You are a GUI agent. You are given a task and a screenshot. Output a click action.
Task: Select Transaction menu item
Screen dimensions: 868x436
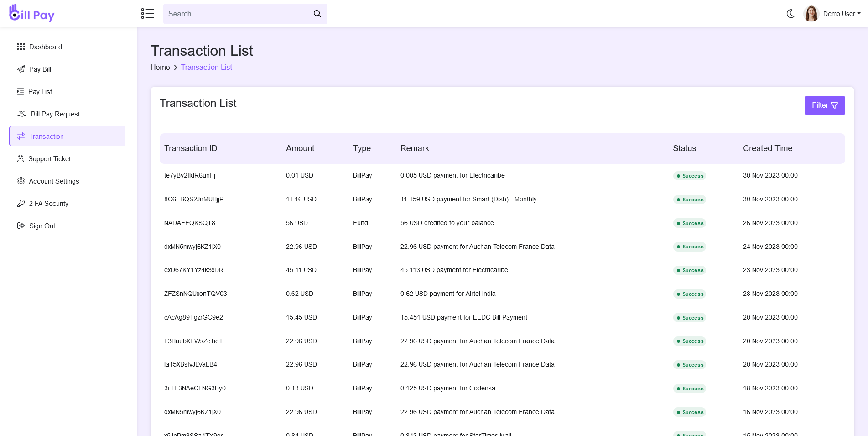pos(68,136)
